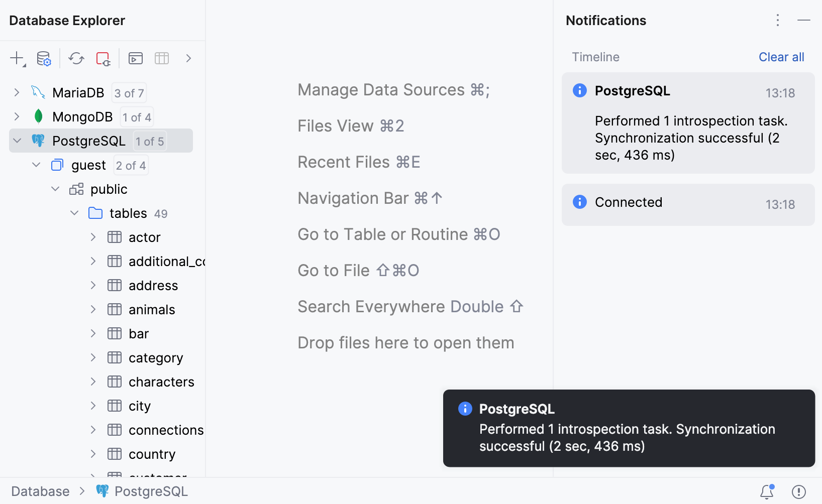Click the Refresh data sources icon

tap(76, 58)
